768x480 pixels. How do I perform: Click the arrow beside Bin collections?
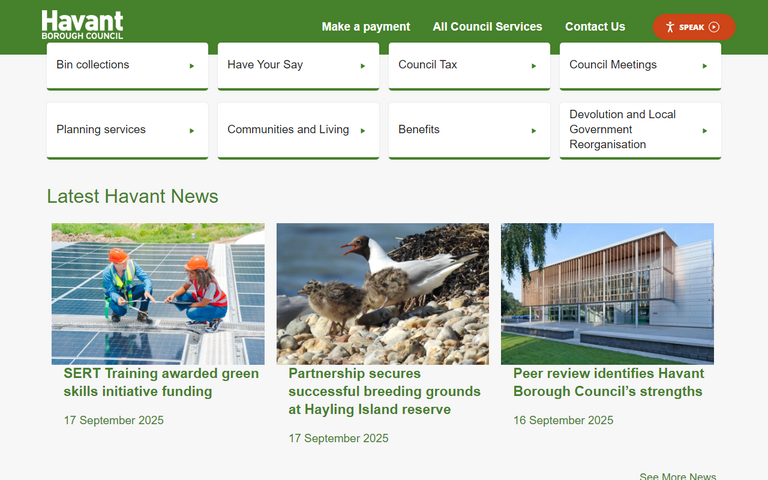[x=192, y=66]
